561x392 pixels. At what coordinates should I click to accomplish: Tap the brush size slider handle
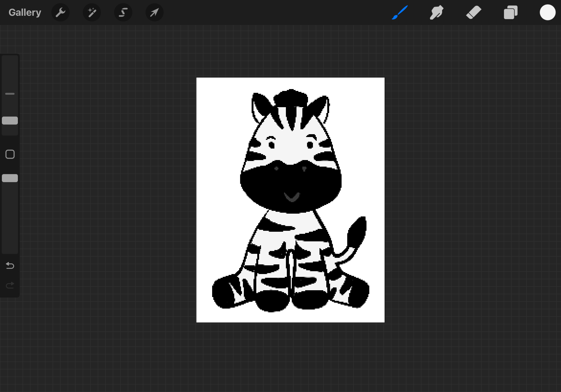tap(10, 121)
